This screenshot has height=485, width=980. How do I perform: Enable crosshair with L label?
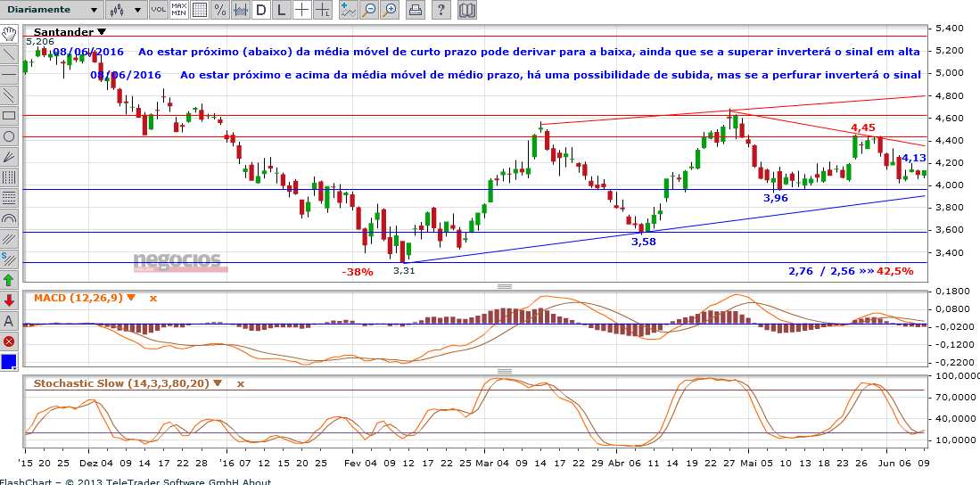pos(323,10)
